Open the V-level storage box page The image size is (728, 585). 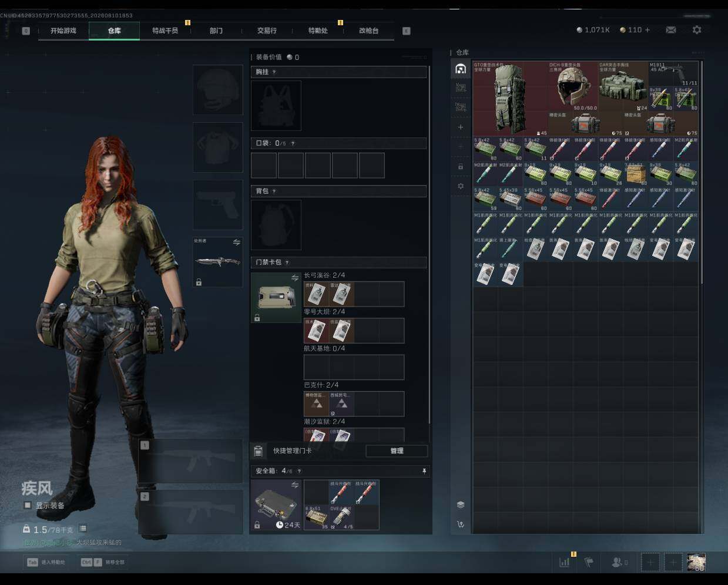[x=461, y=88]
